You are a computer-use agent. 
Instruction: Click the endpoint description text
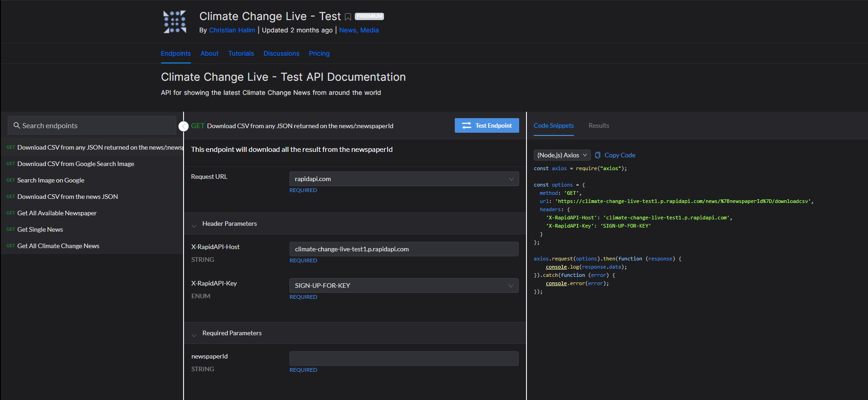[292, 150]
